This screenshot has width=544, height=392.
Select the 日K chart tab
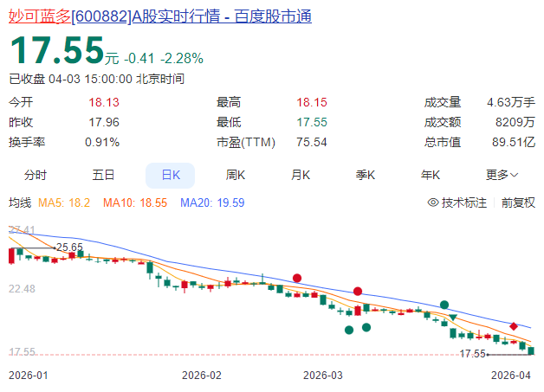pyautogui.click(x=171, y=176)
